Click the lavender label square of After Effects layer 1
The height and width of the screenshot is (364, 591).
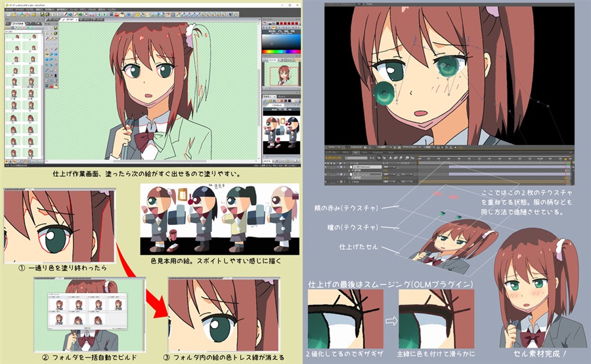(x=341, y=167)
